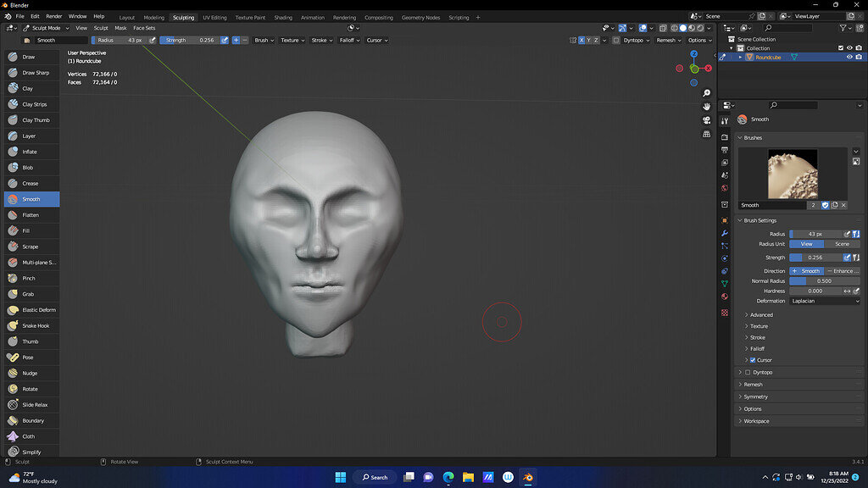Toggle X axis symmetry

point(581,40)
